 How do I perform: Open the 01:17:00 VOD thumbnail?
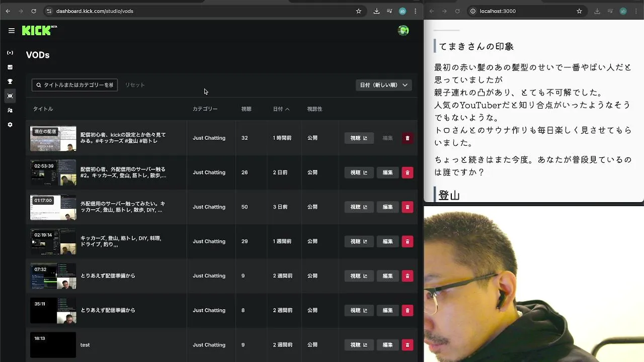click(x=53, y=207)
